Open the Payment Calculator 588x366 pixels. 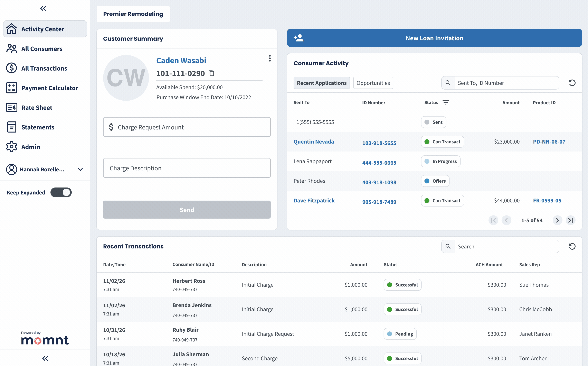coord(50,88)
